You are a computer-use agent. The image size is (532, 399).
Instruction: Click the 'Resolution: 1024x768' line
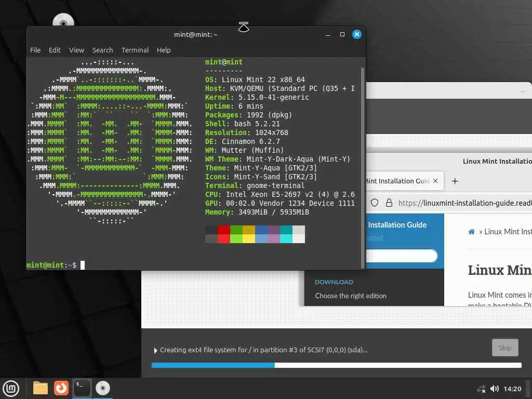[x=246, y=132]
